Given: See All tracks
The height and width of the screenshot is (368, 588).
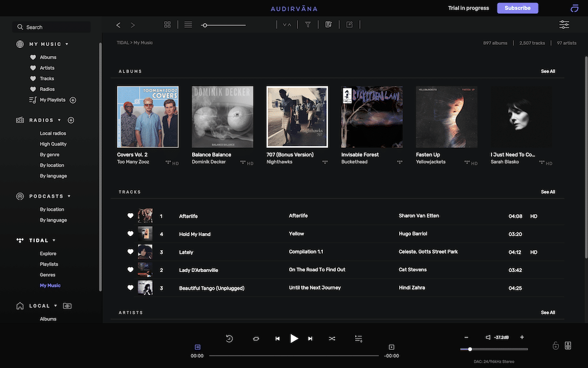Looking at the screenshot, I should (x=548, y=192).
